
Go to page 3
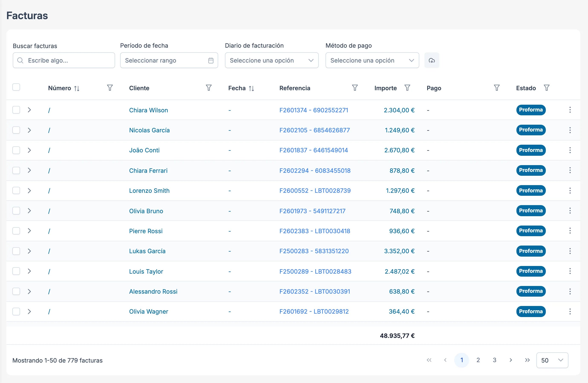pyautogui.click(x=494, y=360)
